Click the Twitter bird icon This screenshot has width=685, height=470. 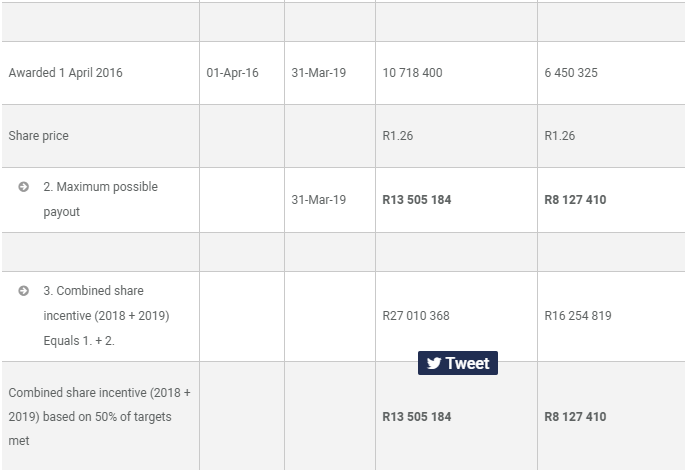click(x=433, y=363)
